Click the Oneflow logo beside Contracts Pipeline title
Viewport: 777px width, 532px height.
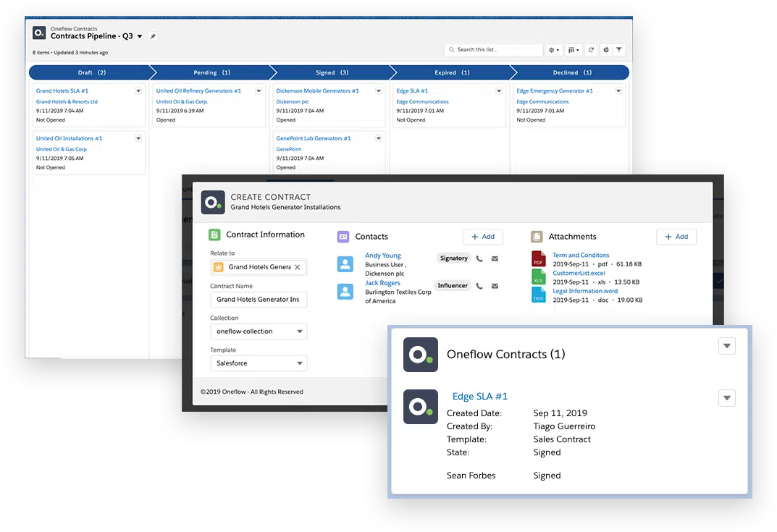[x=39, y=33]
